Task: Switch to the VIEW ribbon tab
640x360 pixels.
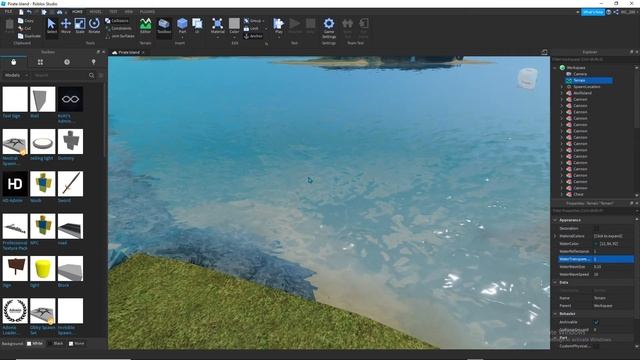Action: click(x=129, y=12)
